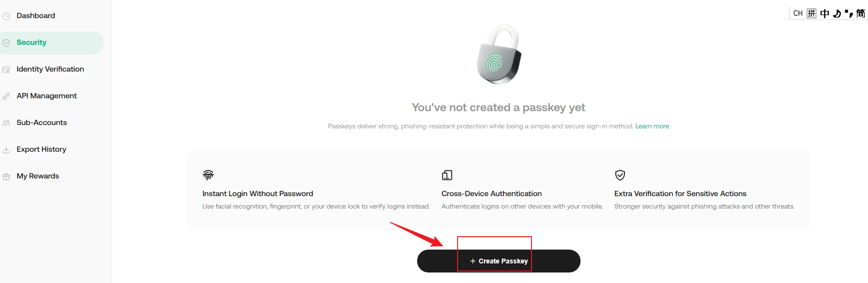Click the fingerprint icon above Instant Login

pyautogui.click(x=208, y=175)
